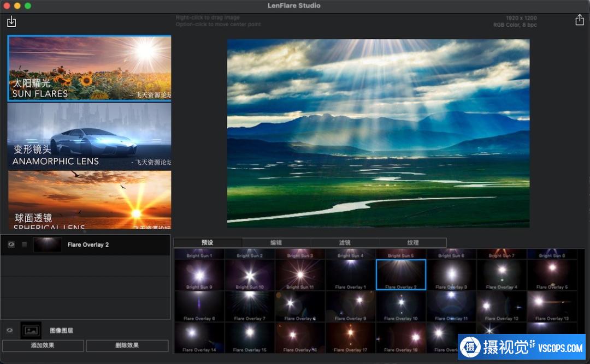Pick the Flare Overlay 10 preset
Image resolution: width=590 pixels, height=364 pixels.
[x=401, y=306]
